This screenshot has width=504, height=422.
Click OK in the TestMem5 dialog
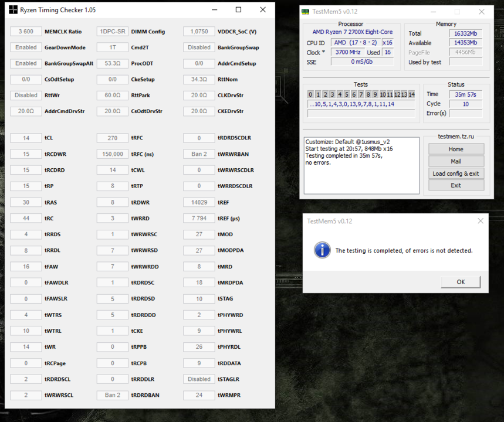(461, 282)
